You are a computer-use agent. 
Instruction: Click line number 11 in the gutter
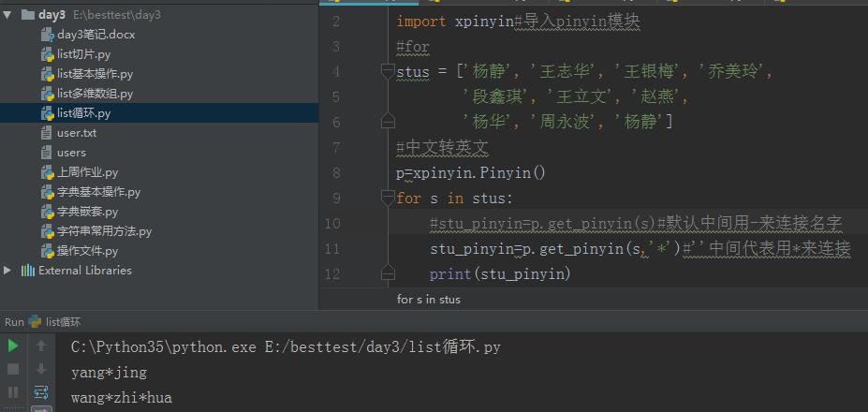point(332,249)
